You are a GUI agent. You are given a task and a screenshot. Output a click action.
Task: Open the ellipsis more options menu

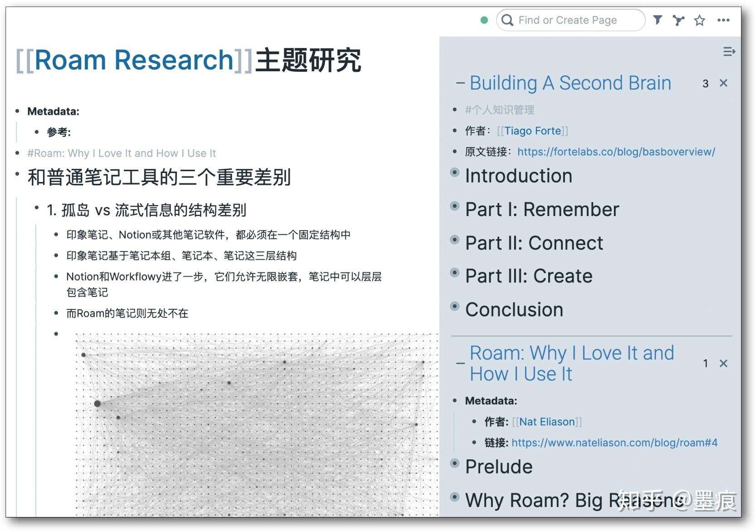click(724, 20)
